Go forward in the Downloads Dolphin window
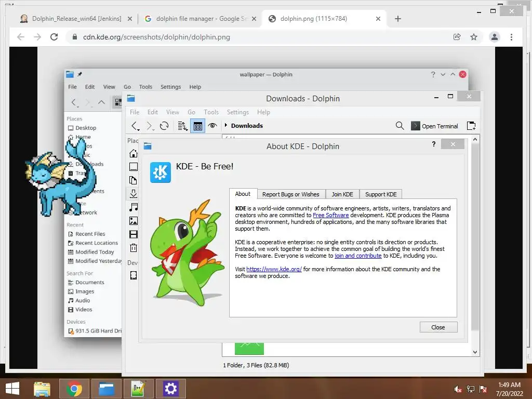Viewport: 532px width, 399px height. (149, 126)
